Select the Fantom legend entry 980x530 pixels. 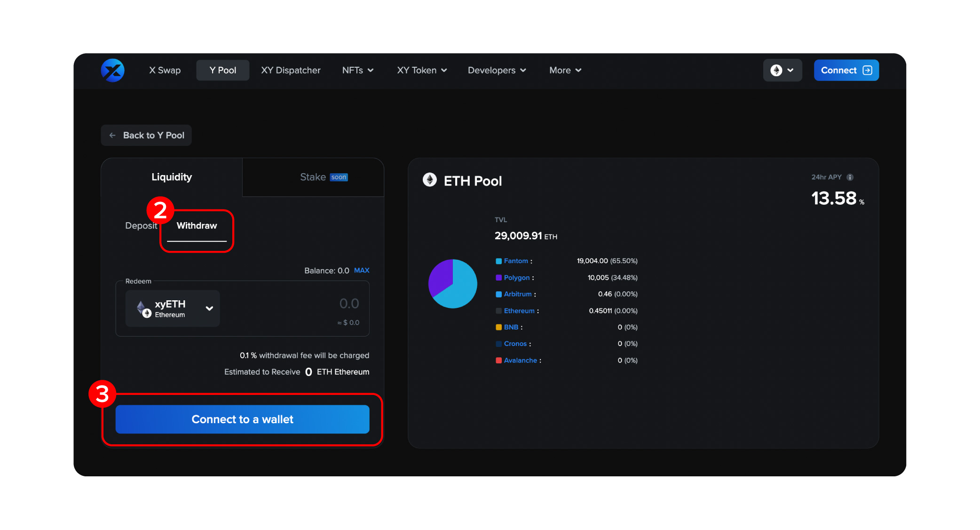pyautogui.click(x=515, y=261)
